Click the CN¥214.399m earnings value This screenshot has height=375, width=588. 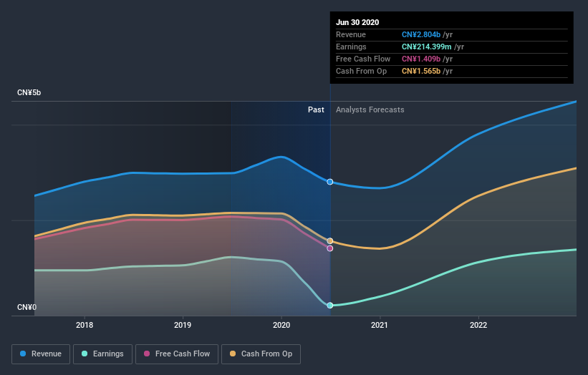tap(426, 47)
